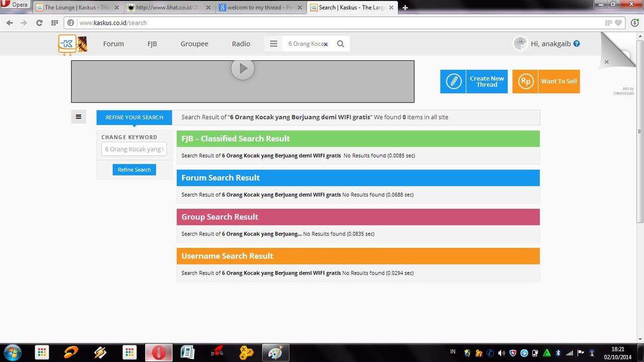Open the Forum menu
Screen dimensions: 644x362
113,44
